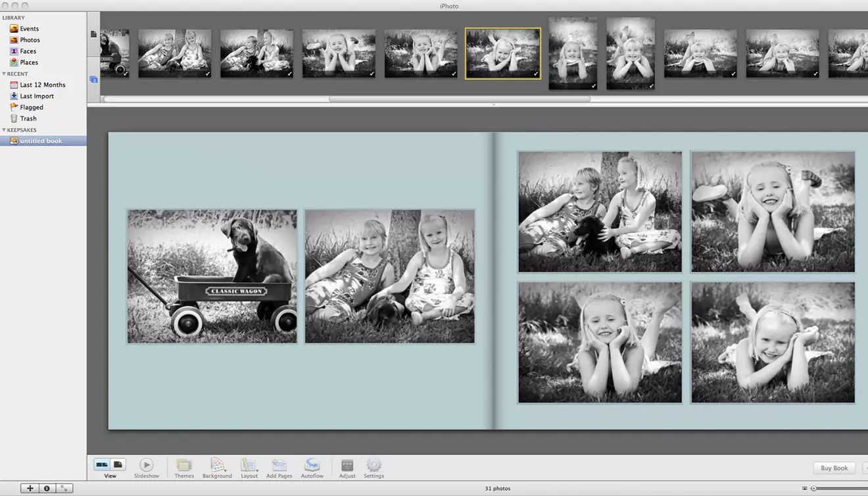The height and width of the screenshot is (496, 868).
Task: Switch View to two-page spread
Action: [x=102, y=464]
